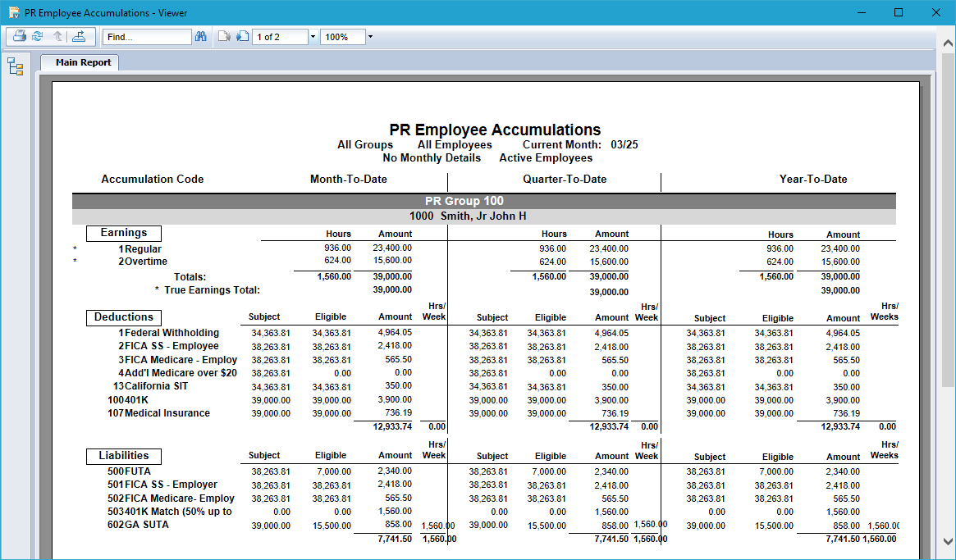
Task: Click the PR Employee Accumulations report title
Action: (x=495, y=130)
